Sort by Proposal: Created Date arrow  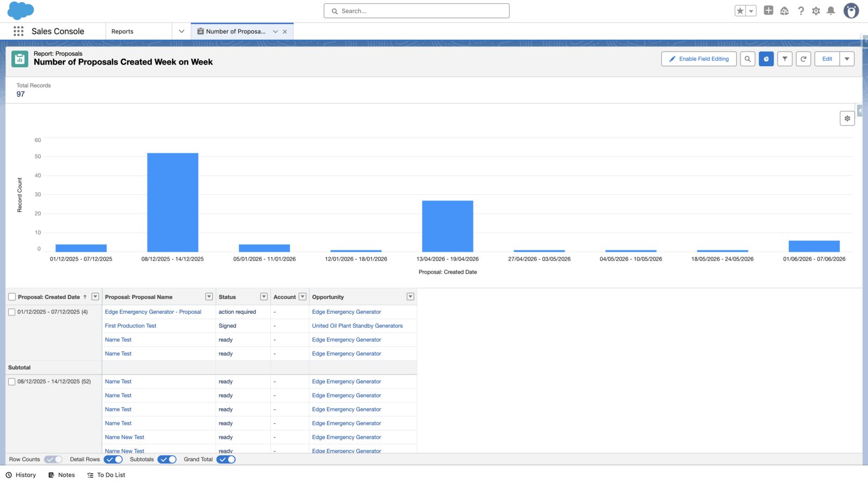tap(85, 297)
